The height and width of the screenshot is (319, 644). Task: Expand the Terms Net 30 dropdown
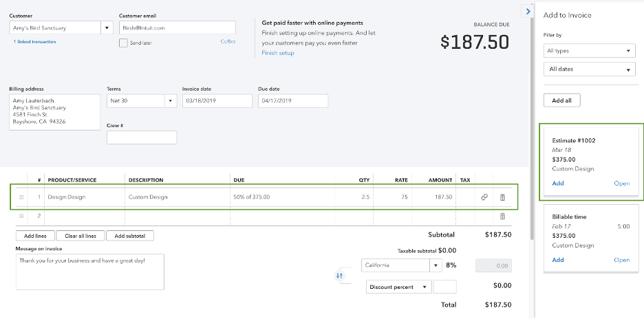170,101
